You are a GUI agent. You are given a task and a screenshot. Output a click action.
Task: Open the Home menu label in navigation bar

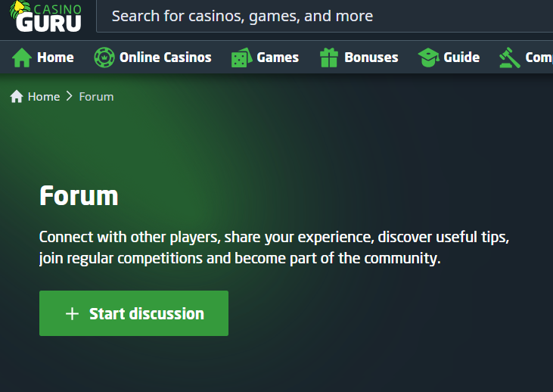point(55,58)
